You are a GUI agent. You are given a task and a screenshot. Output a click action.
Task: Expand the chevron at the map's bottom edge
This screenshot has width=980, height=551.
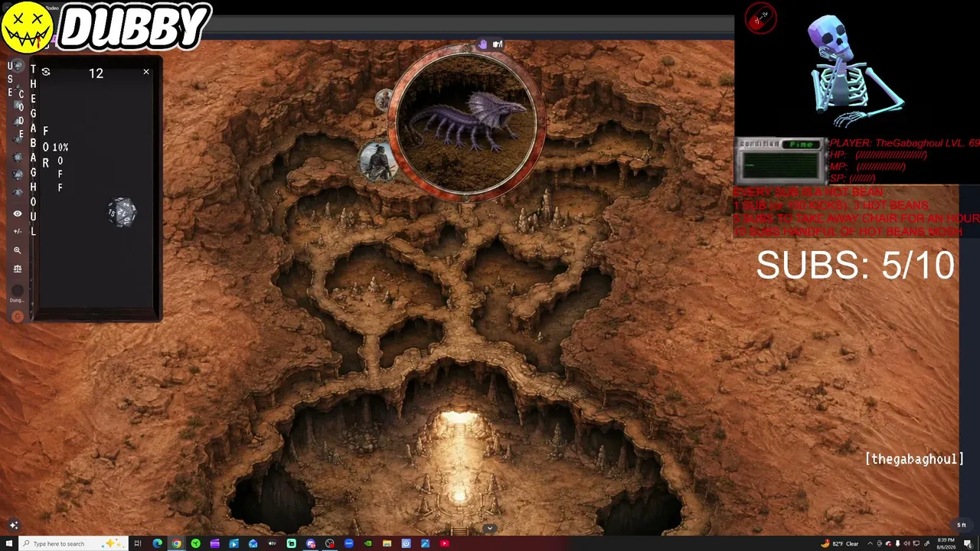point(489,528)
